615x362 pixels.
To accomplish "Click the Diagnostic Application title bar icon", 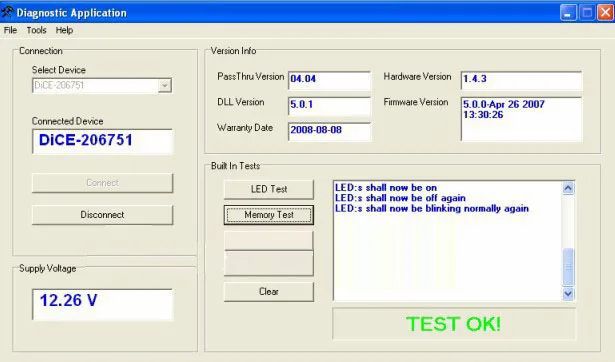I will pos(7,12).
